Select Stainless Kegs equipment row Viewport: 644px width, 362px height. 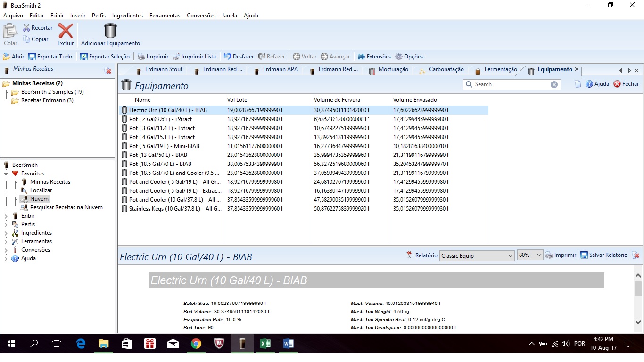[x=304, y=208]
